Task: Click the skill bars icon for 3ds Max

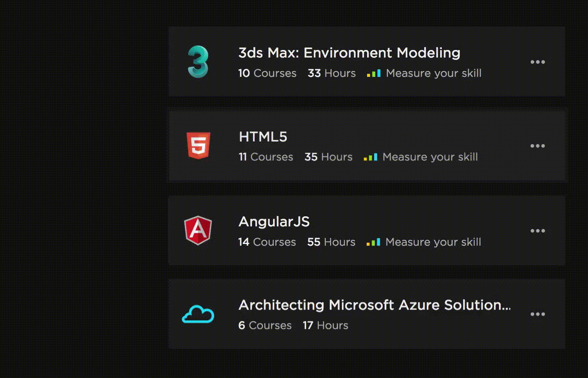Action: [x=374, y=73]
